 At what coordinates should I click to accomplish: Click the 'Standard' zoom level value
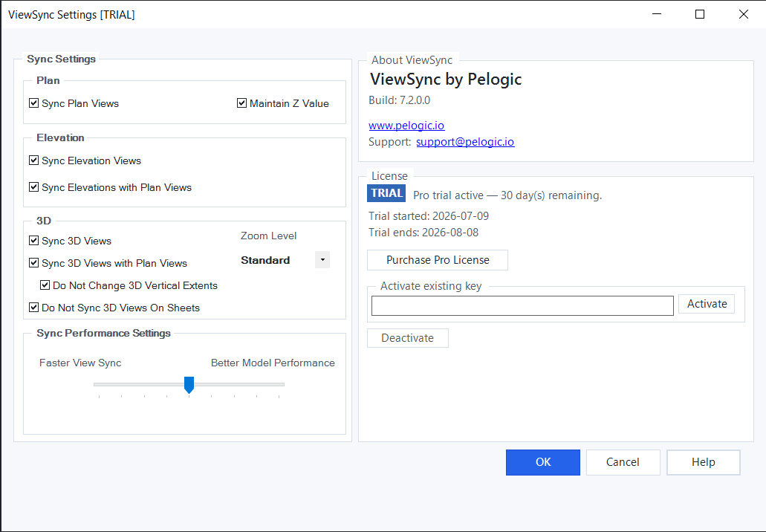tap(265, 260)
